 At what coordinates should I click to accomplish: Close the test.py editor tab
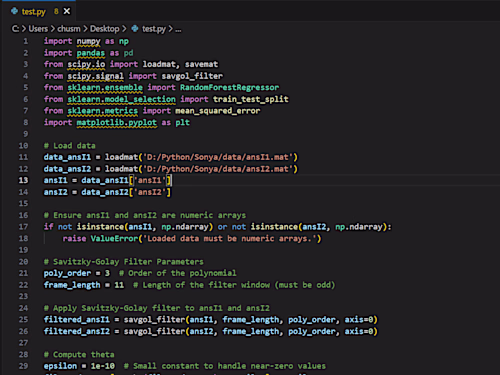(x=67, y=11)
